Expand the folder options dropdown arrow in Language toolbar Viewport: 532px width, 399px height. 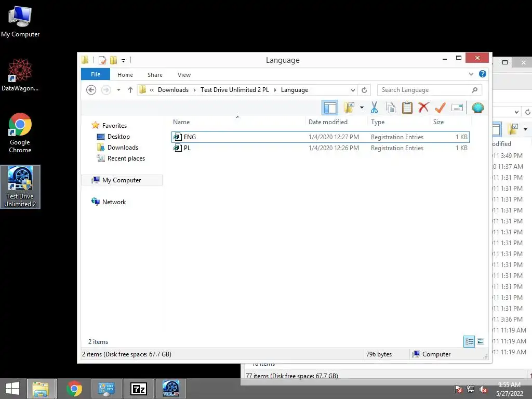click(x=362, y=108)
